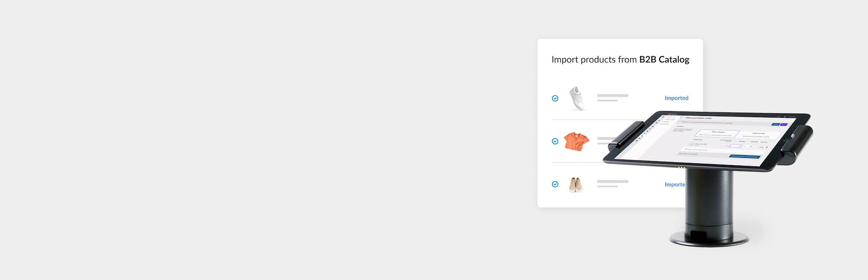The height and width of the screenshot is (280, 868).
Task: Click the wide blue button at tablet bottom
Action: coord(745,157)
